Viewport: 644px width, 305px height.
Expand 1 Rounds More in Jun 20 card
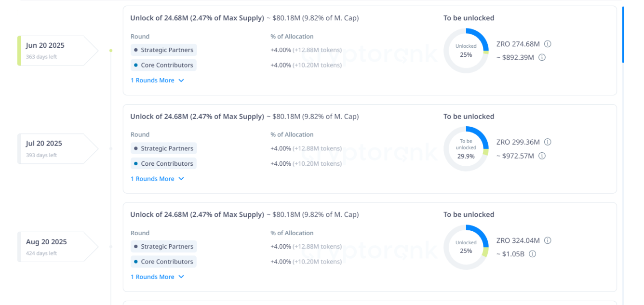(157, 80)
